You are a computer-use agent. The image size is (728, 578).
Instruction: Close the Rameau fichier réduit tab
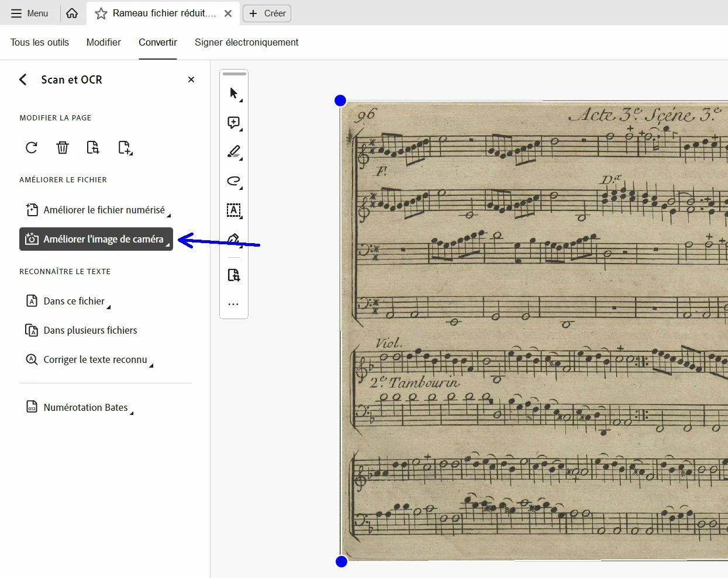(228, 13)
